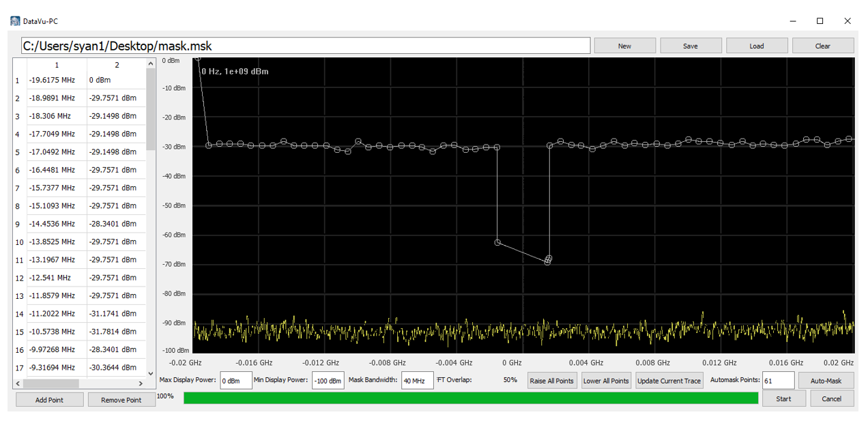
Task: Select row 1 frequency cell -19.6175 MHz
Action: point(57,81)
